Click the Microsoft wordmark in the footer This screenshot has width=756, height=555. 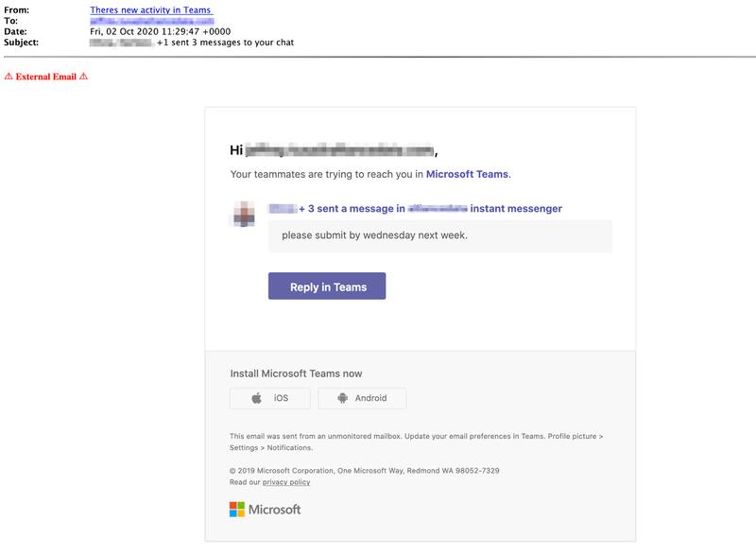(x=274, y=510)
